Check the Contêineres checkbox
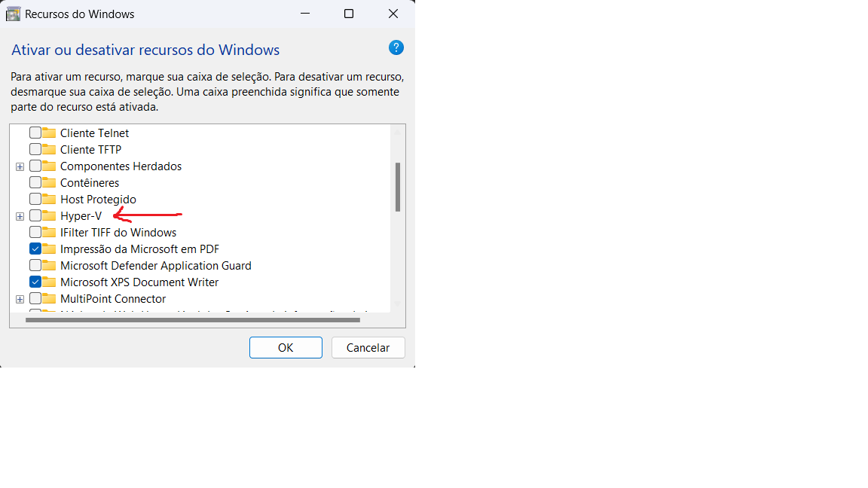The image size is (868, 488). click(x=35, y=182)
